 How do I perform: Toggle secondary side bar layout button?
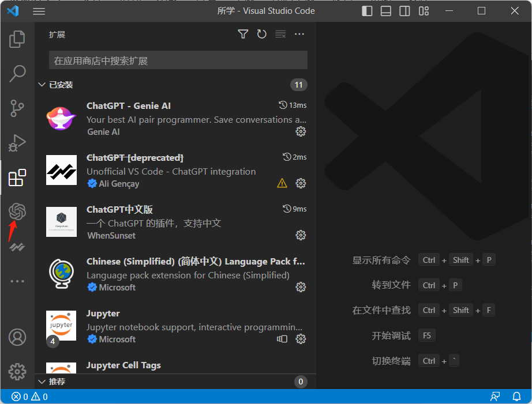[x=404, y=11]
